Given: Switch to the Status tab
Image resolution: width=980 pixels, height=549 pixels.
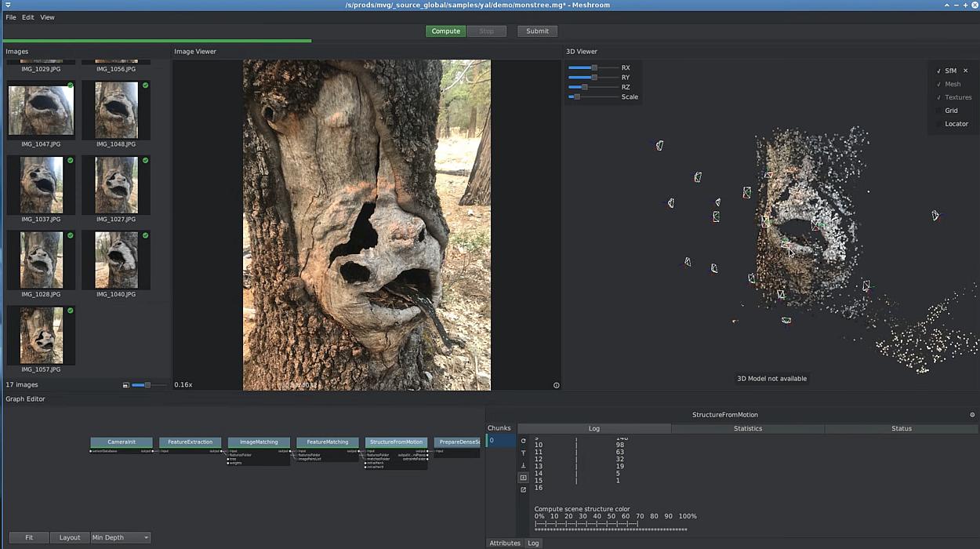Looking at the screenshot, I should pos(902,428).
